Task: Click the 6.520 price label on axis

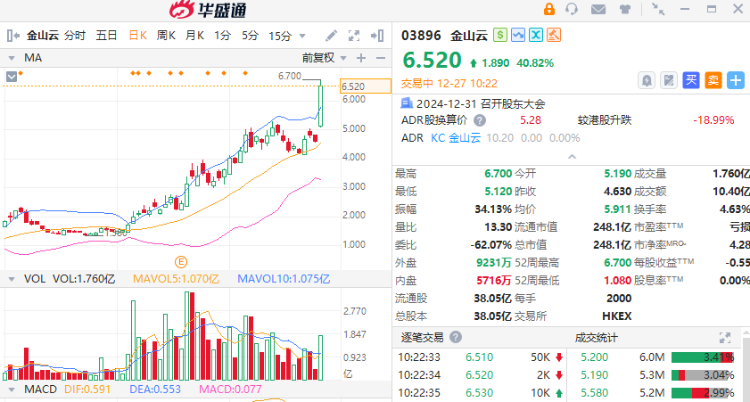Action: (365, 86)
